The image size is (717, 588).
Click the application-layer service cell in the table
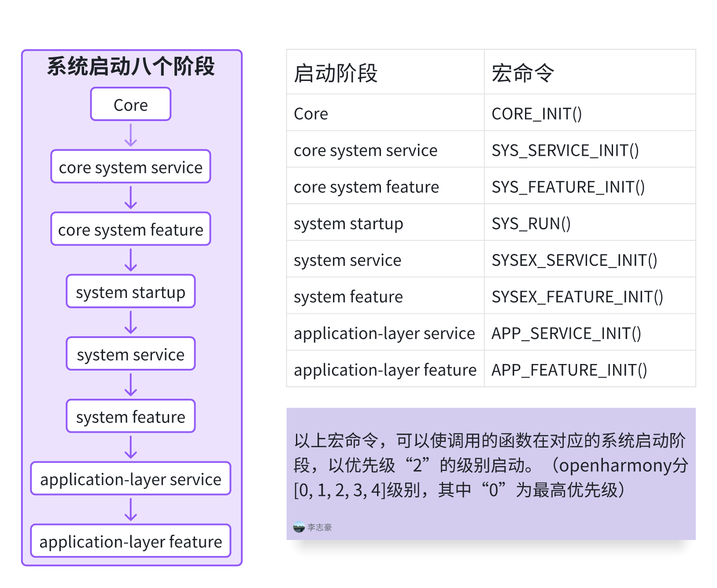[x=385, y=333]
